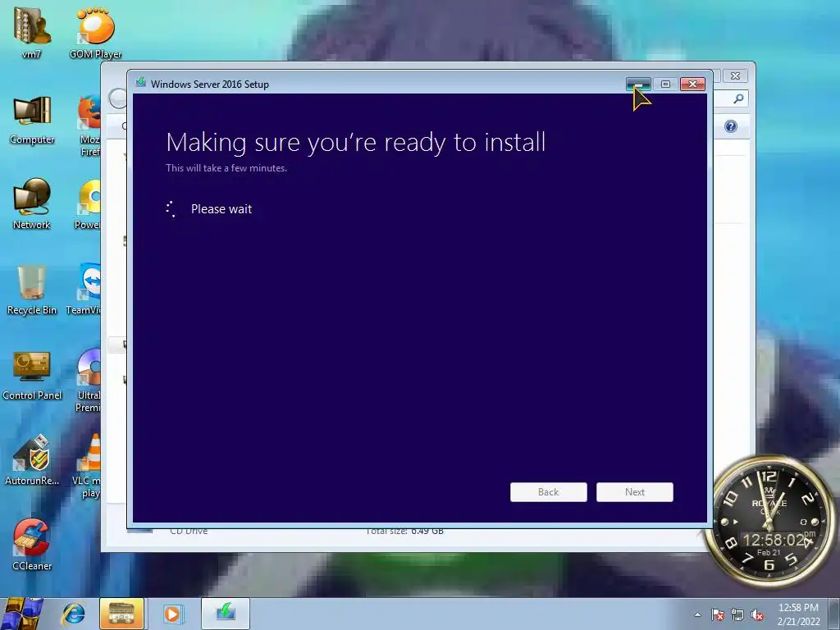Minimize the Windows Server 2016 Setup window
The width and height of the screenshot is (840, 630).
click(x=638, y=84)
